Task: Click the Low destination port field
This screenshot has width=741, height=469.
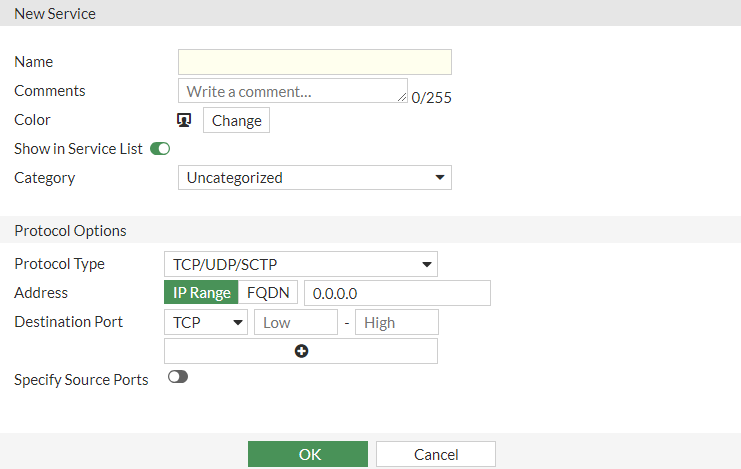Action: tap(296, 322)
